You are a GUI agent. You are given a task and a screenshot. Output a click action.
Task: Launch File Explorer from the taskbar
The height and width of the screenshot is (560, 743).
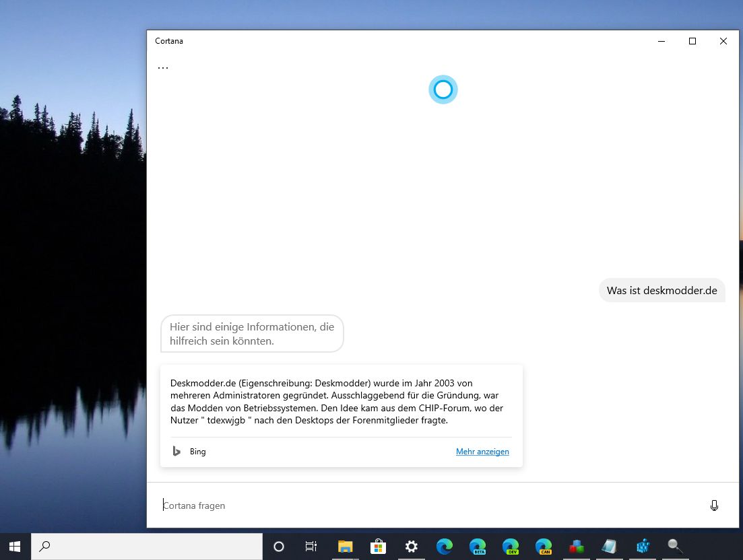(x=346, y=547)
